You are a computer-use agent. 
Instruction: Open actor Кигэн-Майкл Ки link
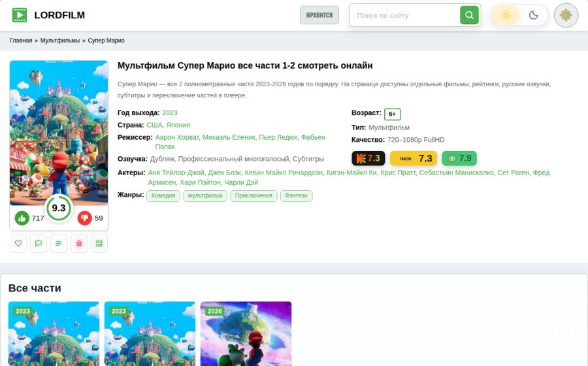pyautogui.click(x=351, y=173)
